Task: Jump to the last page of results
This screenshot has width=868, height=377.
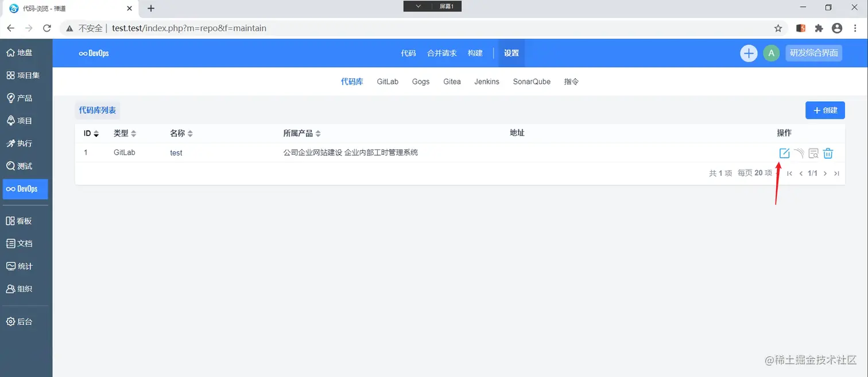Action: pos(836,174)
